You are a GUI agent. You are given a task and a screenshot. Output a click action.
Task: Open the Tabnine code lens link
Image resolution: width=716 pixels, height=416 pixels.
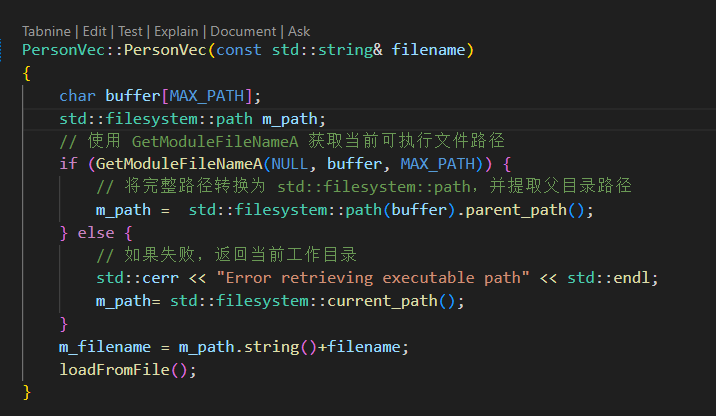coord(46,32)
